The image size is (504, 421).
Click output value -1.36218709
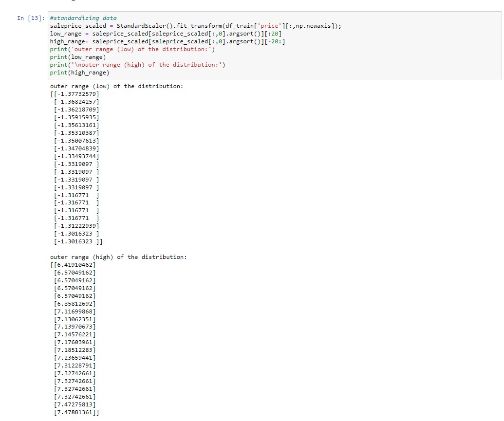click(76, 110)
